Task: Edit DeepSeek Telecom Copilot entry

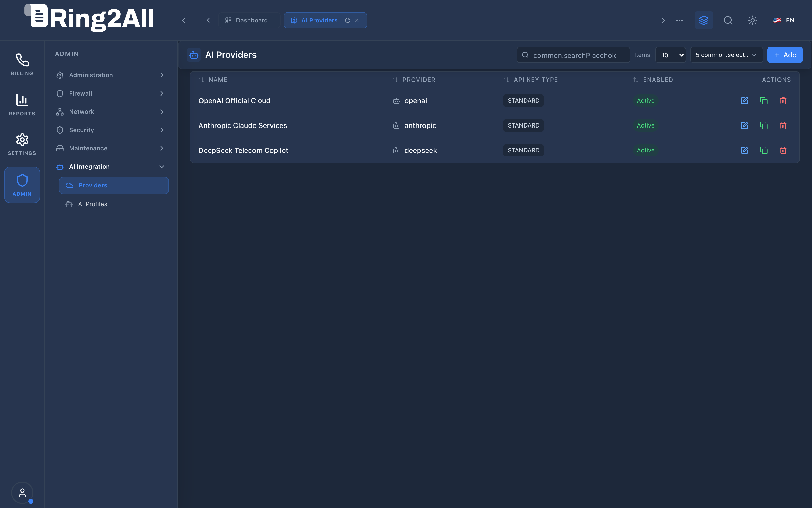Action: 744,150
